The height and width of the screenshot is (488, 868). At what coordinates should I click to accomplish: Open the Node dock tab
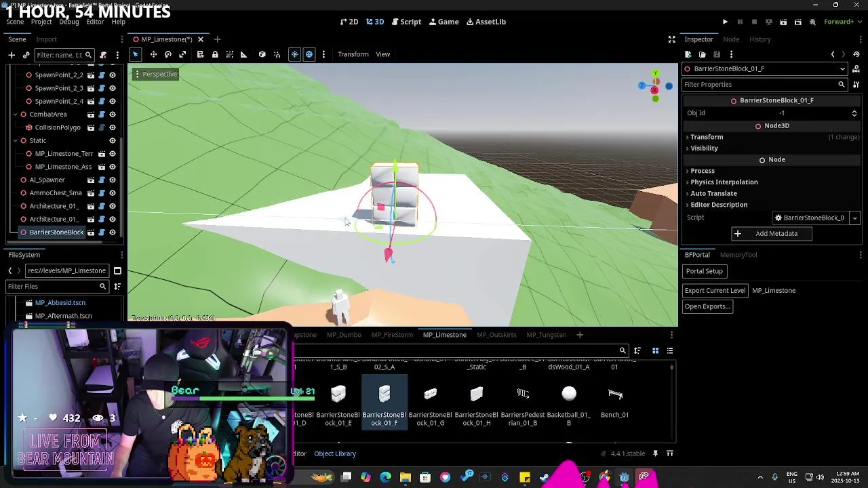(731, 39)
